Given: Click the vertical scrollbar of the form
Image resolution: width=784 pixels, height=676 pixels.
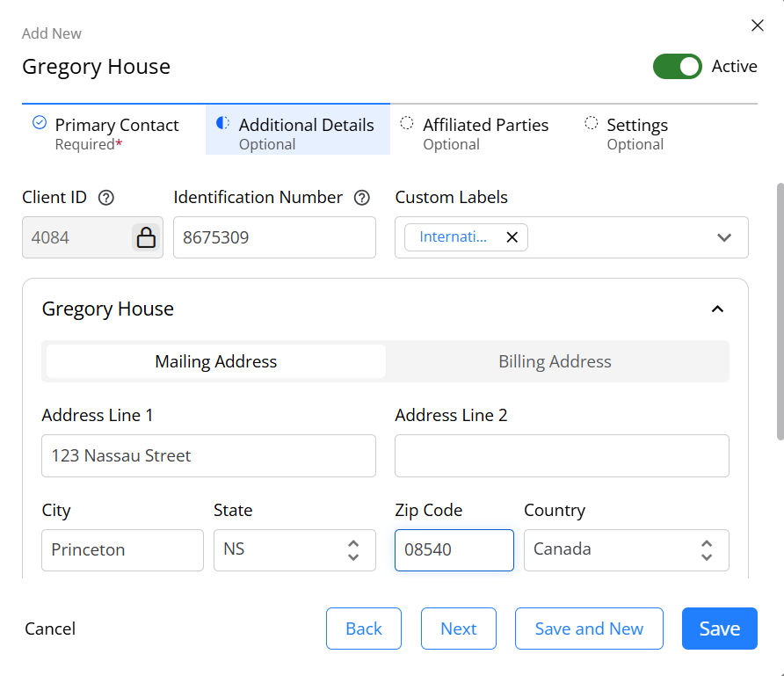Looking at the screenshot, I should (780, 311).
